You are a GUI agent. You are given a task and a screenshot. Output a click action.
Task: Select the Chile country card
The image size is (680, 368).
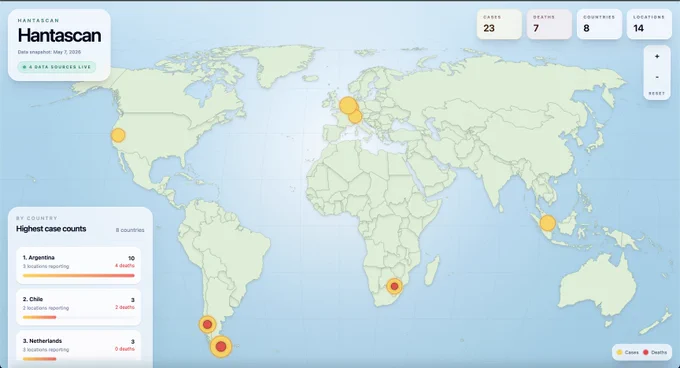[x=78, y=307]
